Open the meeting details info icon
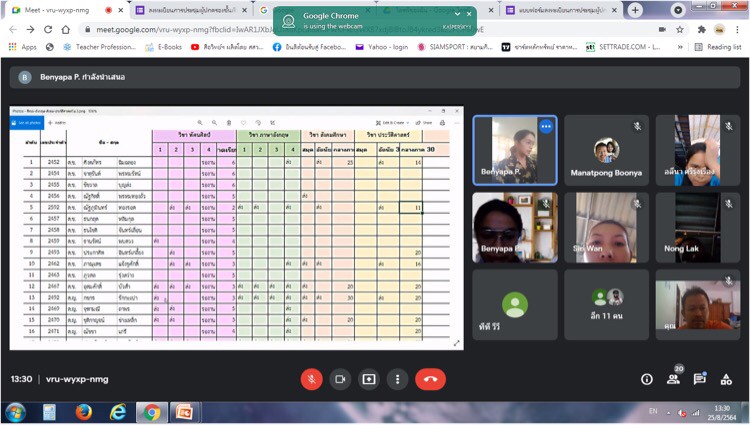Viewport: 750px width, 425px height. pos(647,379)
